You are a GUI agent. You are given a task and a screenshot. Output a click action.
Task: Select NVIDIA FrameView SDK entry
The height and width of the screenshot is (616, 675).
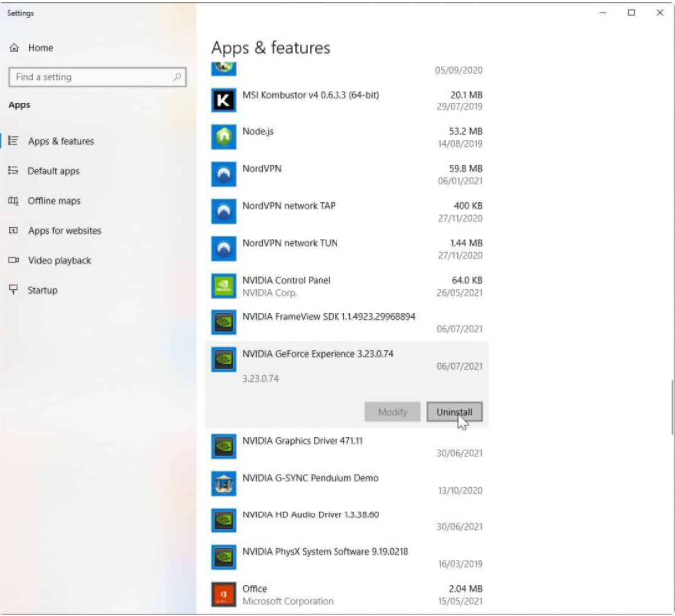click(x=329, y=317)
